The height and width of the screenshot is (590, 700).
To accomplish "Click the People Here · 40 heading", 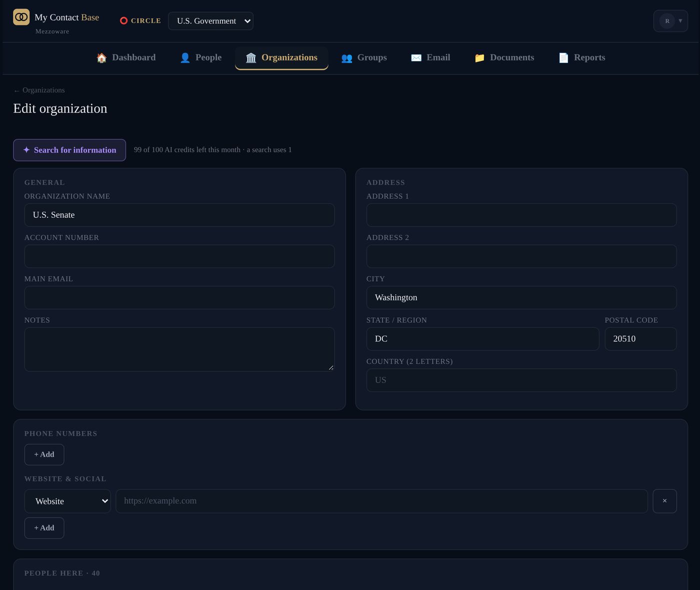I will click(x=62, y=573).
